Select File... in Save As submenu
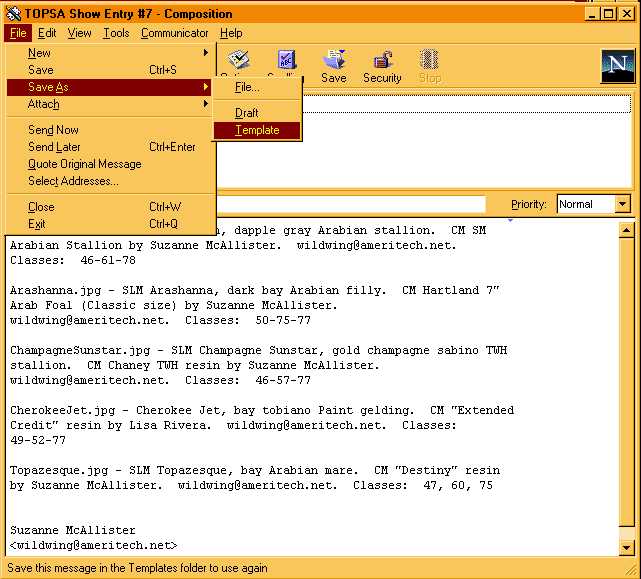641x579 pixels. click(x=257, y=87)
